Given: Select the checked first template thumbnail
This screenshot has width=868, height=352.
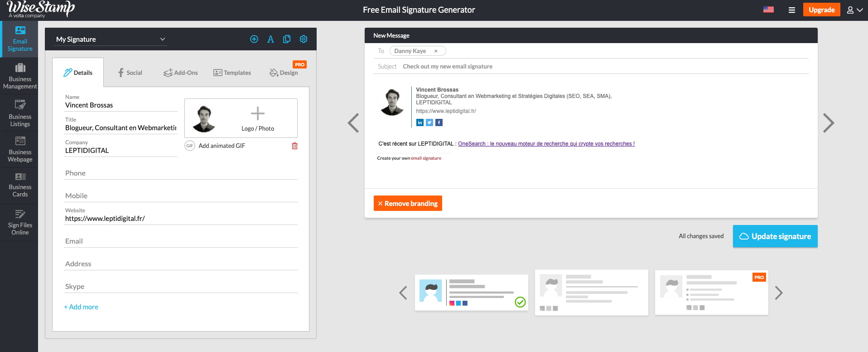Looking at the screenshot, I should 472,293.
